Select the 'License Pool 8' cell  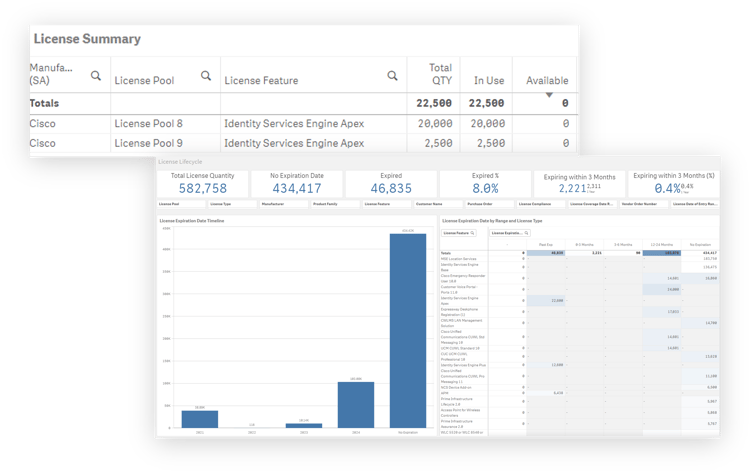[148, 123]
